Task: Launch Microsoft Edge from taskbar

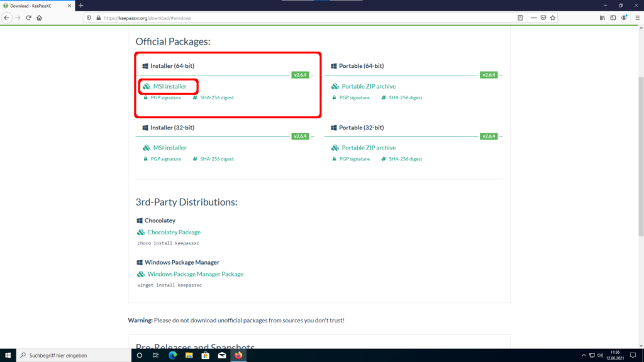Action: [x=172, y=356]
